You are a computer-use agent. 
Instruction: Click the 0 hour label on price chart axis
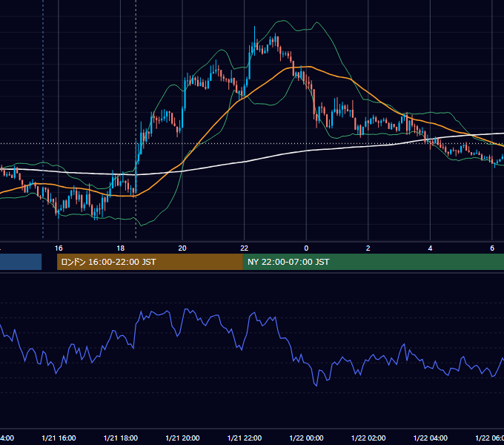click(306, 248)
